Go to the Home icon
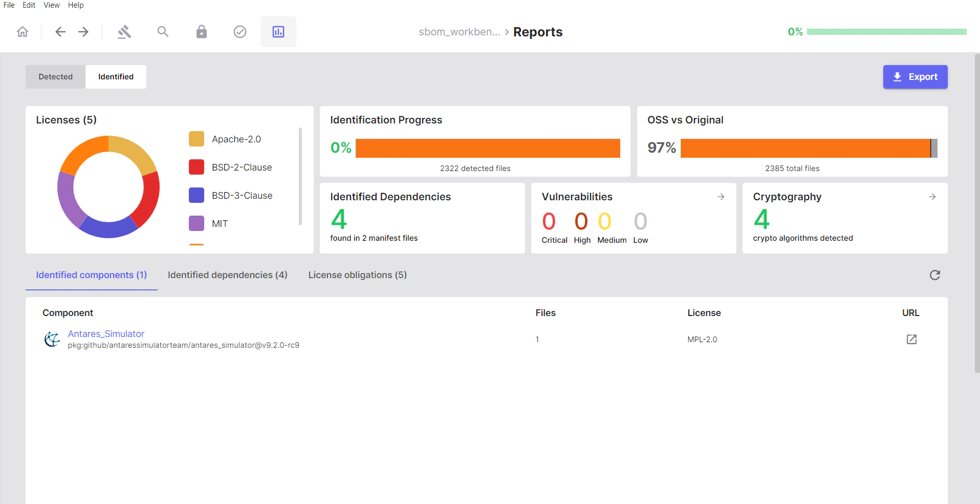 coord(23,32)
